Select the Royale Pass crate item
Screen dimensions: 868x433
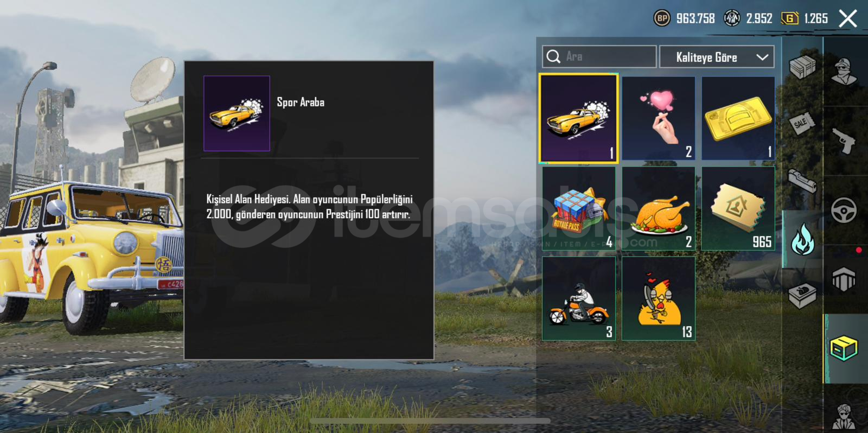(578, 208)
